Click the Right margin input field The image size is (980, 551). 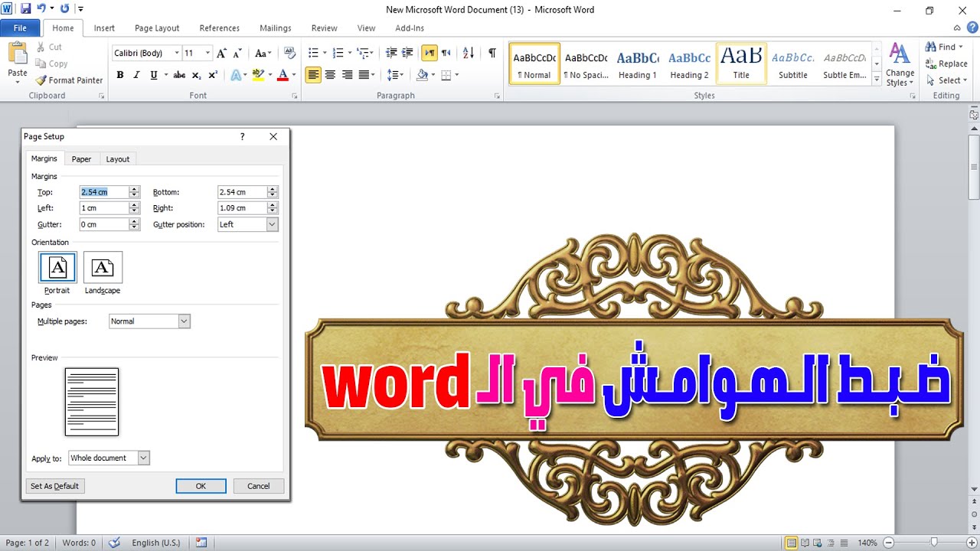(x=242, y=208)
